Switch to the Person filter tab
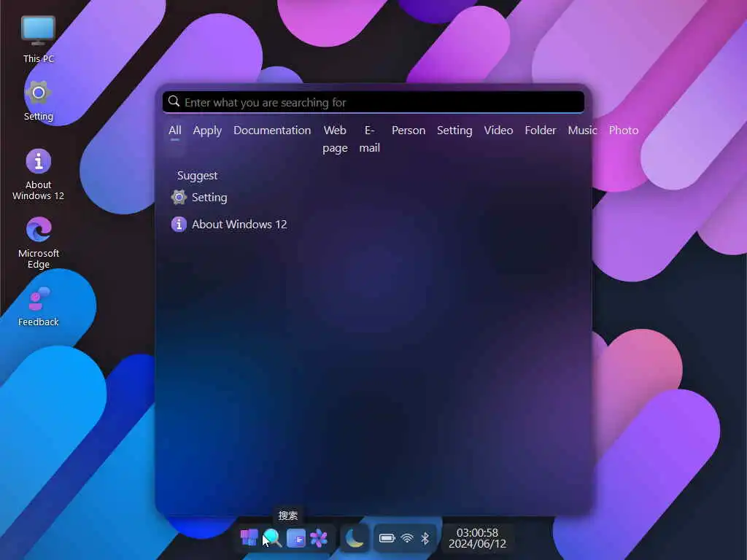747x560 pixels. point(409,130)
